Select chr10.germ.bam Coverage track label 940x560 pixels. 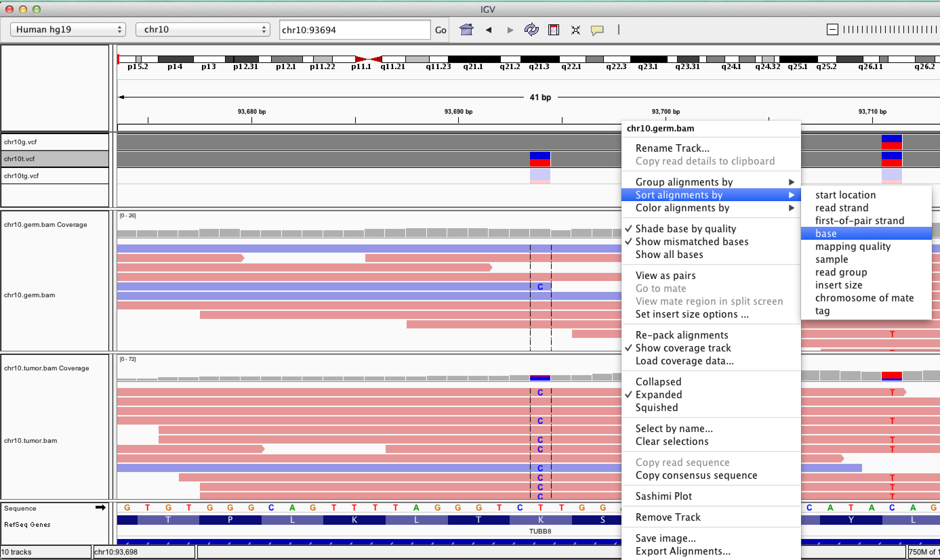(45, 224)
